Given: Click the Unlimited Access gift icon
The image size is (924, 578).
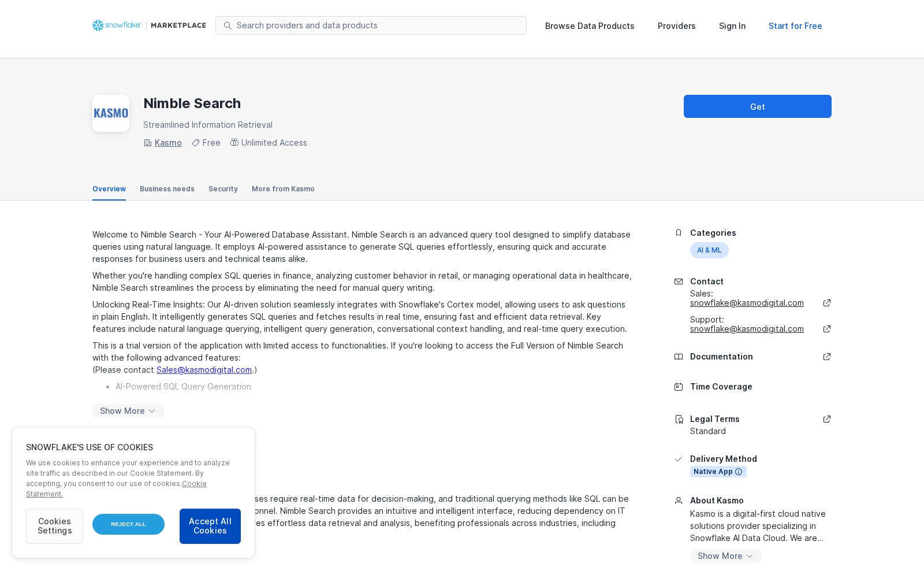Looking at the screenshot, I should pos(234,142).
